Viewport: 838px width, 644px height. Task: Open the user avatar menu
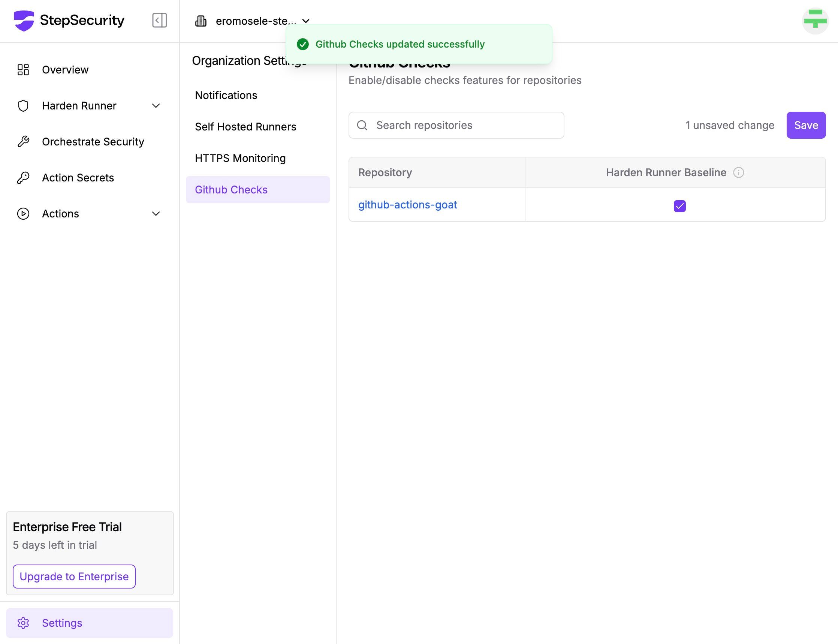tap(815, 21)
